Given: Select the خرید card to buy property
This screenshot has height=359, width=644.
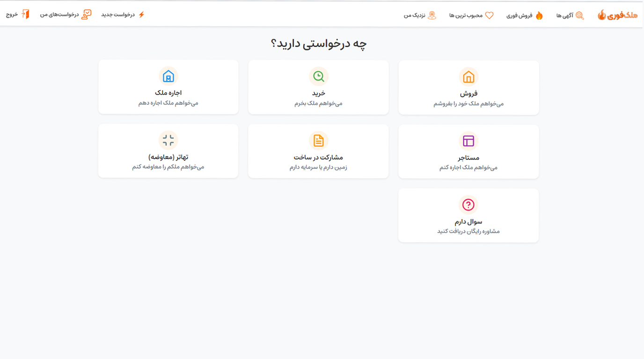Looking at the screenshot, I should (x=318, y=87).
